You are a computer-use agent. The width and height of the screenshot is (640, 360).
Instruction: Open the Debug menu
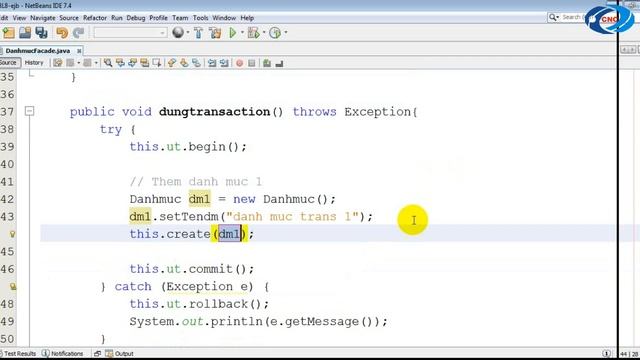pyautogui.click(x=136, y=18)
